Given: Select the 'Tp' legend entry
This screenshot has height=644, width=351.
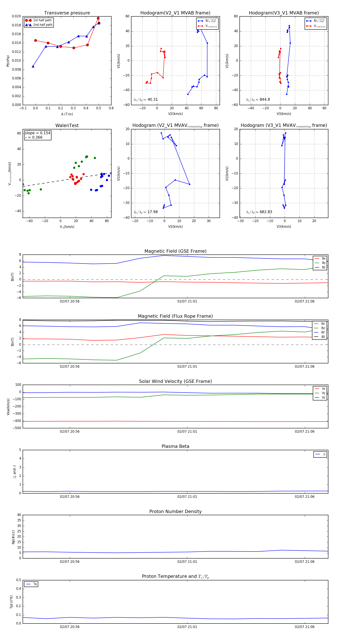Looking at the screenshot, I should [31, 584].
